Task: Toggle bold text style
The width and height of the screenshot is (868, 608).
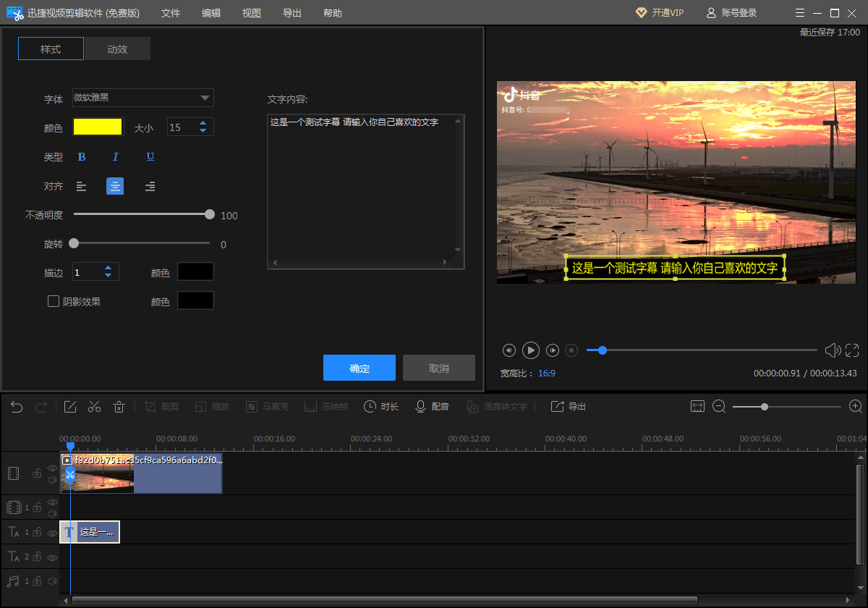Action: (x=82, y=157)
